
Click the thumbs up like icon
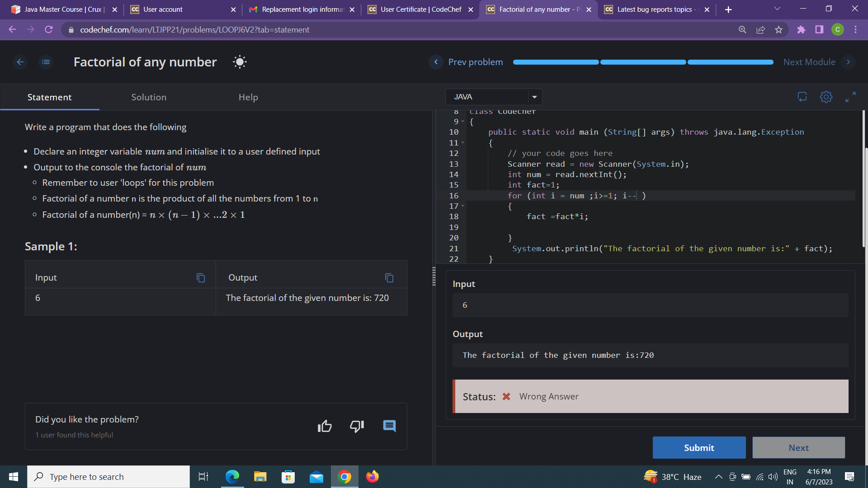point(325,426)
